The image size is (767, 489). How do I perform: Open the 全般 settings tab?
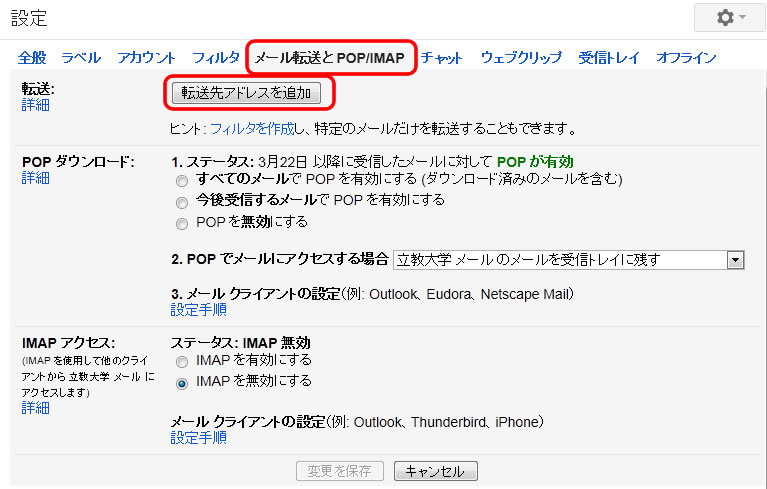pyautogui.click(x=32, y=58)
